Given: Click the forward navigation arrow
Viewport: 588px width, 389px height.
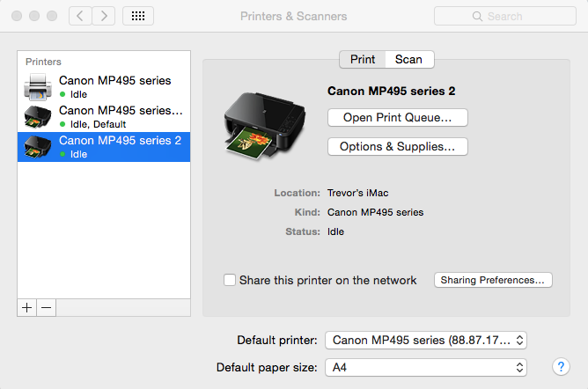Looking at the screenshot, I should click(104, 16).
